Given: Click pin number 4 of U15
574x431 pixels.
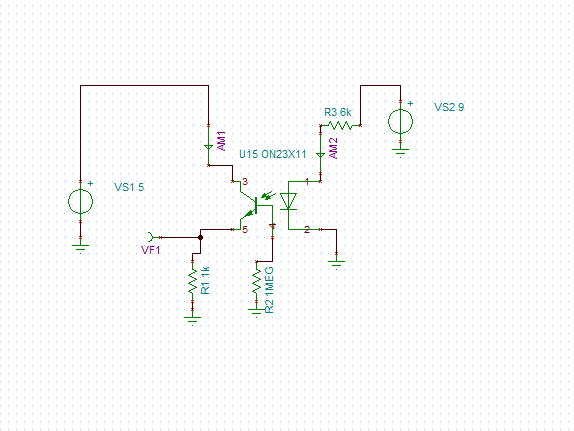Looking at the screenshot, I should click(x=272, y=226).
